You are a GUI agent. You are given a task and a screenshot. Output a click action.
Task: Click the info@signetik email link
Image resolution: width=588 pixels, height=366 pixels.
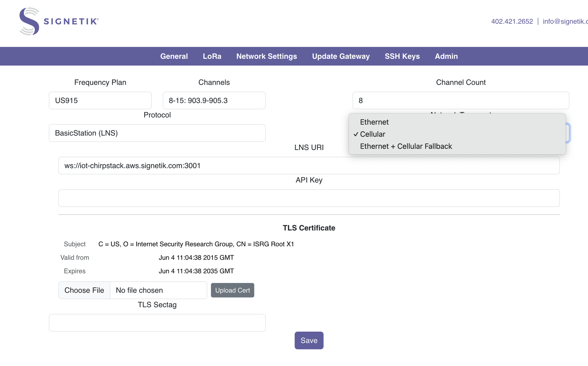pos(565,21)
